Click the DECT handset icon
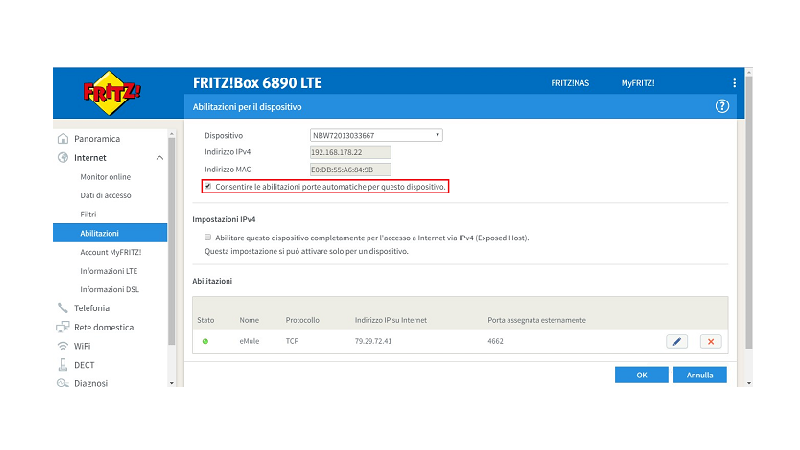The width and height of the screenshot is (800, 450). tap(63, 365)
